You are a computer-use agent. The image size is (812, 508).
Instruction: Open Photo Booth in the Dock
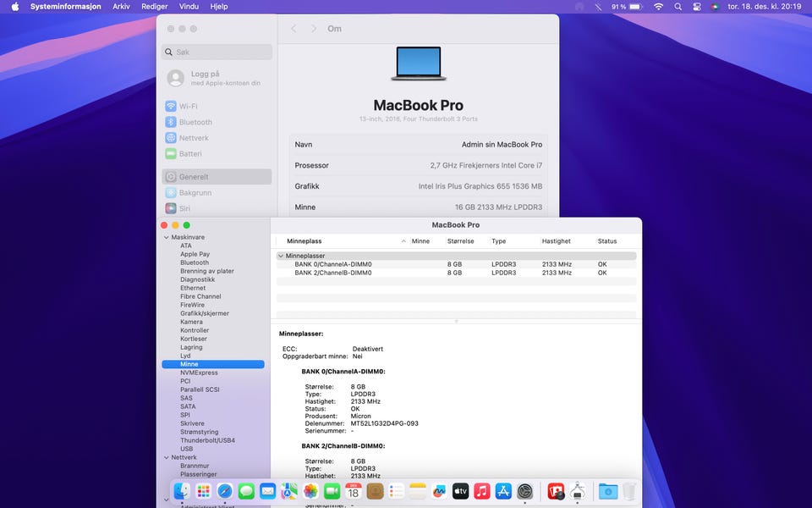pyautogui.click(x=556, y=490)
